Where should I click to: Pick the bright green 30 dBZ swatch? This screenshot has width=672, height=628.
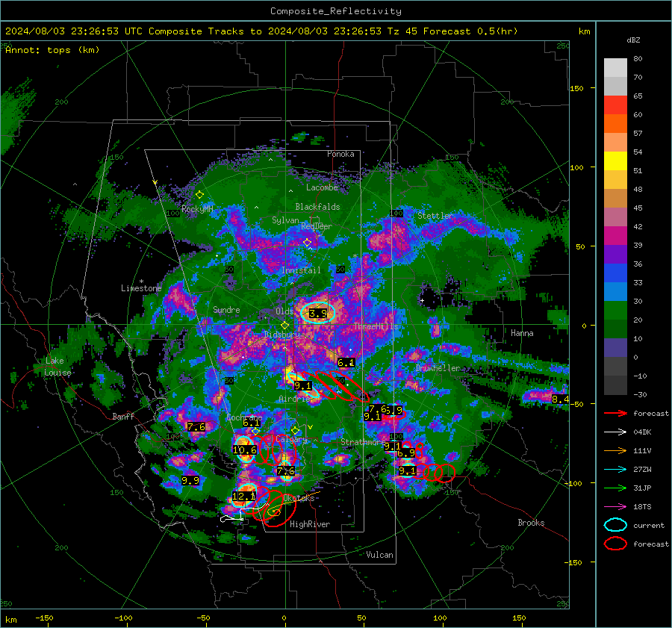[615, 311]
